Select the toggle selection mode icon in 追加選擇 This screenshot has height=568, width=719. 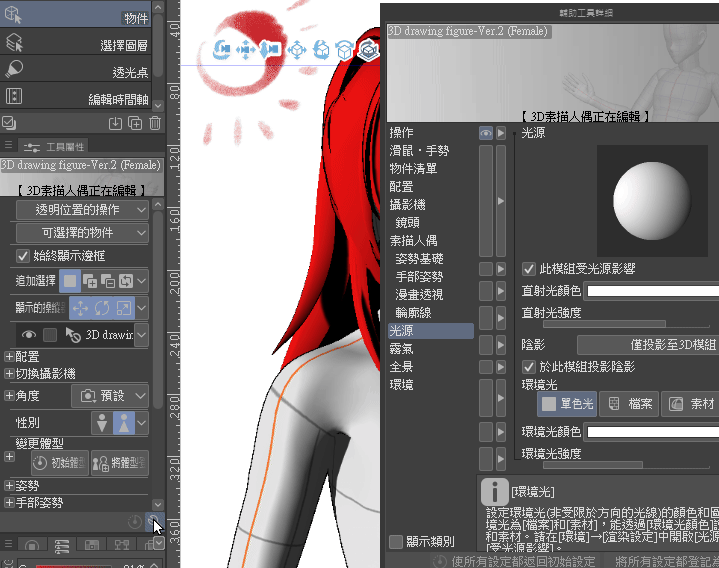click(x=126, y=281)
